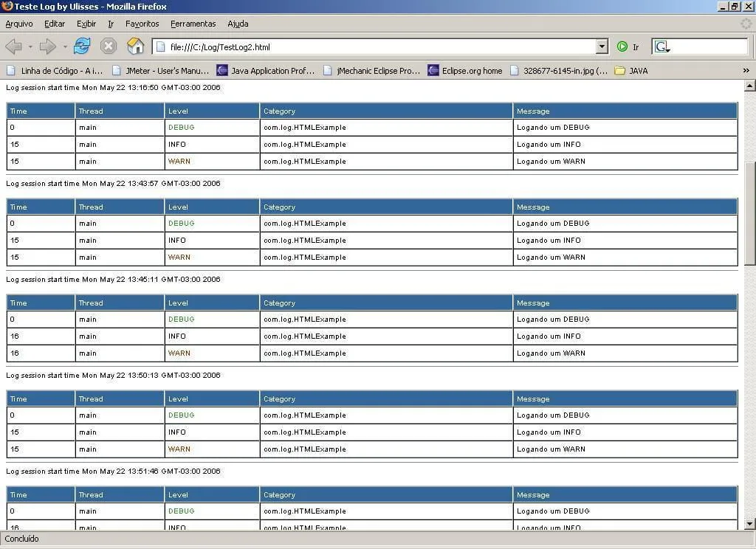Open the Arquivo menu
The image size is (756, 549).
pos(19,24)
